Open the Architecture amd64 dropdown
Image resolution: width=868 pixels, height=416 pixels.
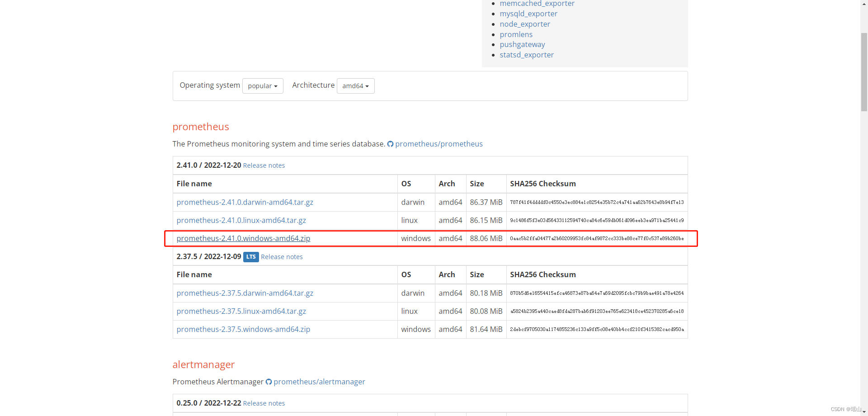(x=355, y=86)
